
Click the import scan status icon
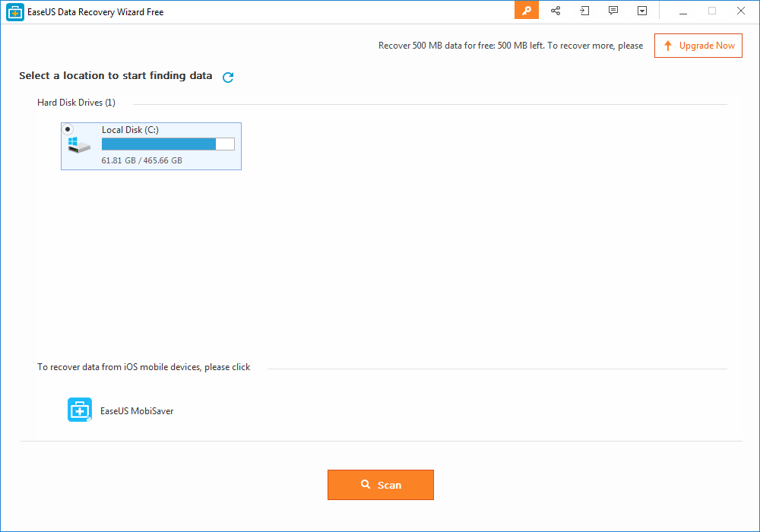(584, 11)
